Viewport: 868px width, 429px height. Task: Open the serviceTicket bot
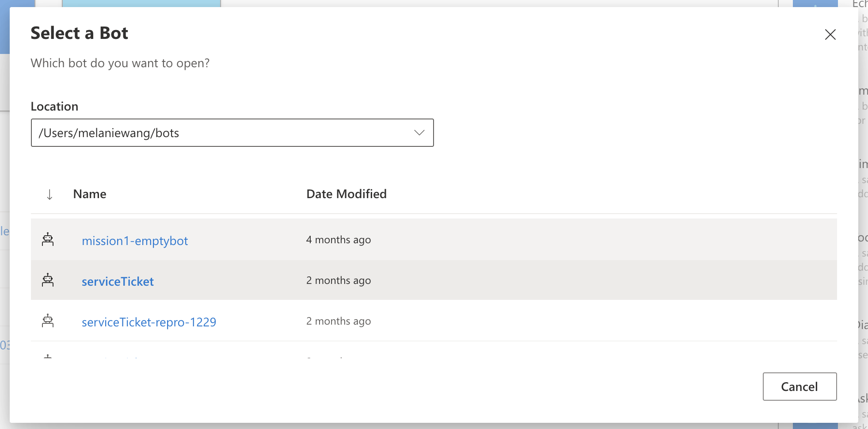click(x=118, y=281)
